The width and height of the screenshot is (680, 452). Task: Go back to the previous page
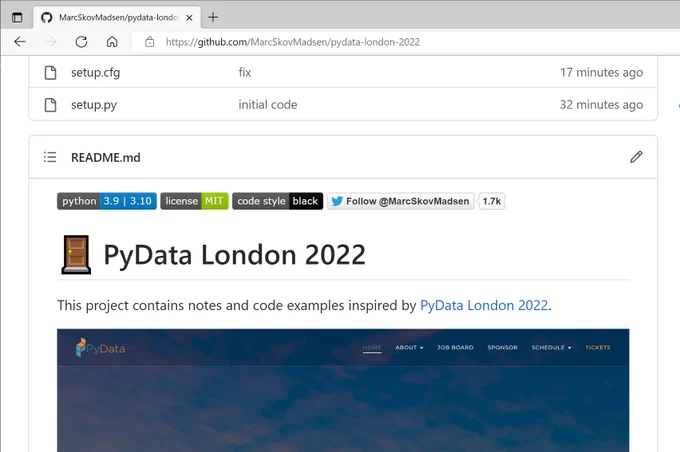pos(20,42)
